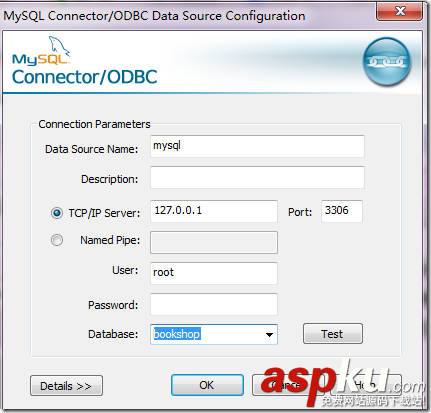Click the Connector/ODBC heading text
The height and width of the screenshot is (413, 431).
coord(85,77)
